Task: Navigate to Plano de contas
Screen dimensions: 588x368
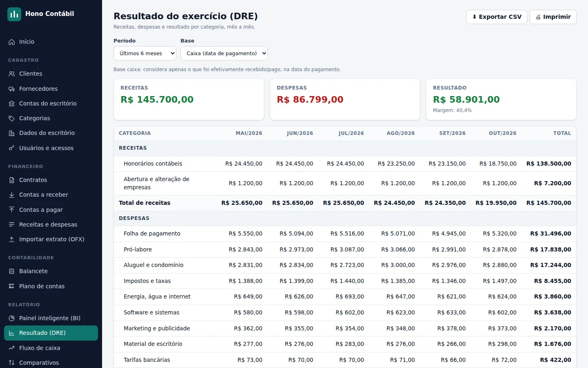Action: 51,286
